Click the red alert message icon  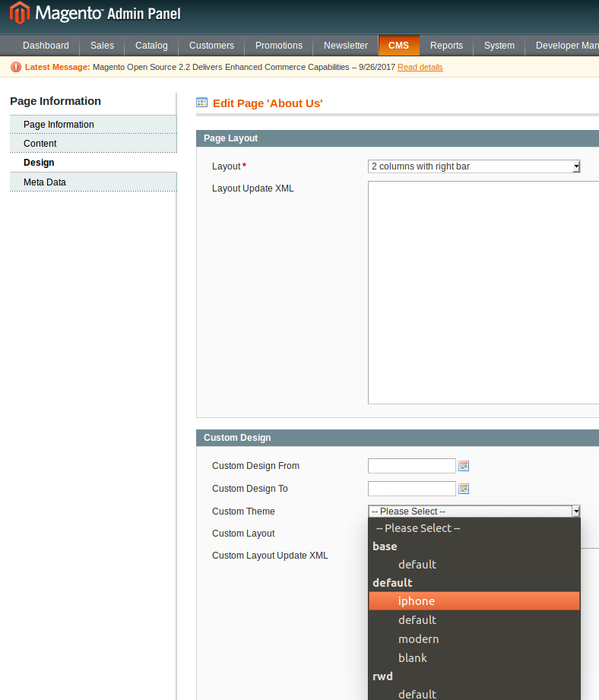tap(16, 67)
